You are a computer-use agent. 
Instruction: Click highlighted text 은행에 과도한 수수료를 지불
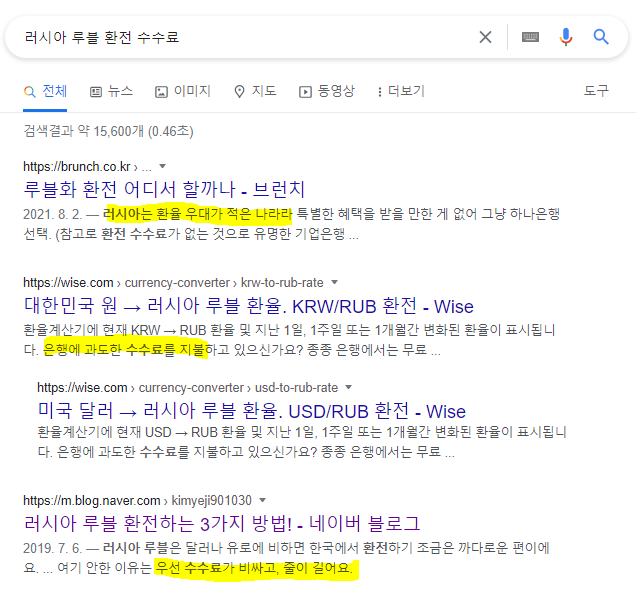point(125,349)
